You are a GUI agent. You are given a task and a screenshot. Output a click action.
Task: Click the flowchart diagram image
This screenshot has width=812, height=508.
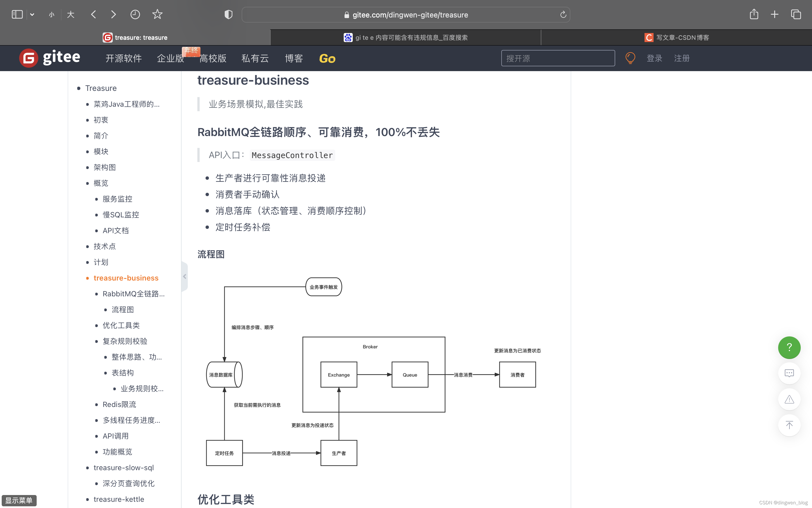point(373,372)
